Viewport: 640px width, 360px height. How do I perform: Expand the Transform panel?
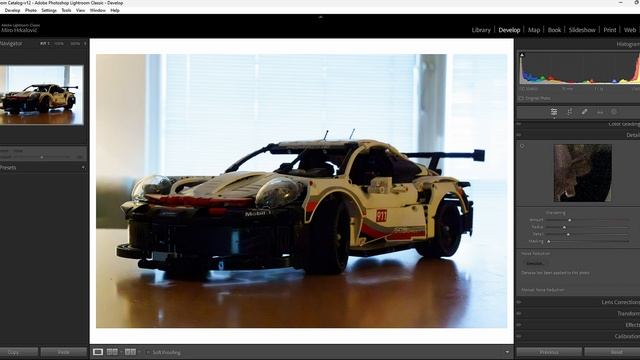628,313
